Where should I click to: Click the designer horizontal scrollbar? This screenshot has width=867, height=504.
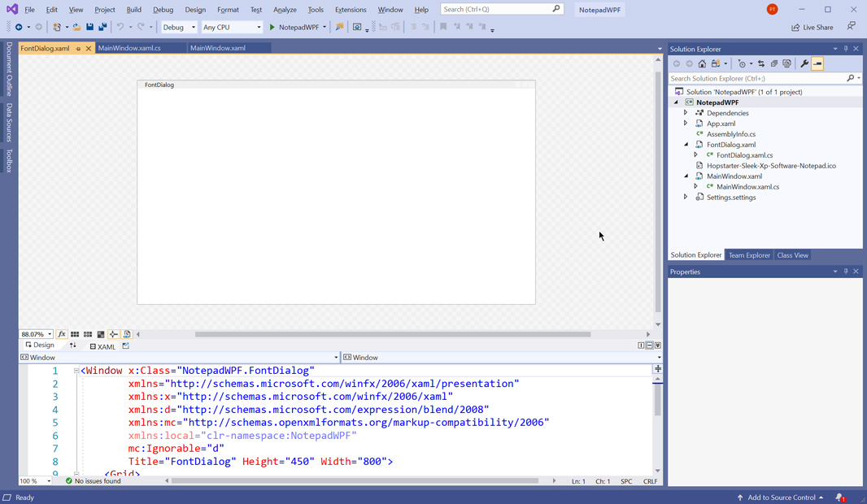click(x=392, y=334)
